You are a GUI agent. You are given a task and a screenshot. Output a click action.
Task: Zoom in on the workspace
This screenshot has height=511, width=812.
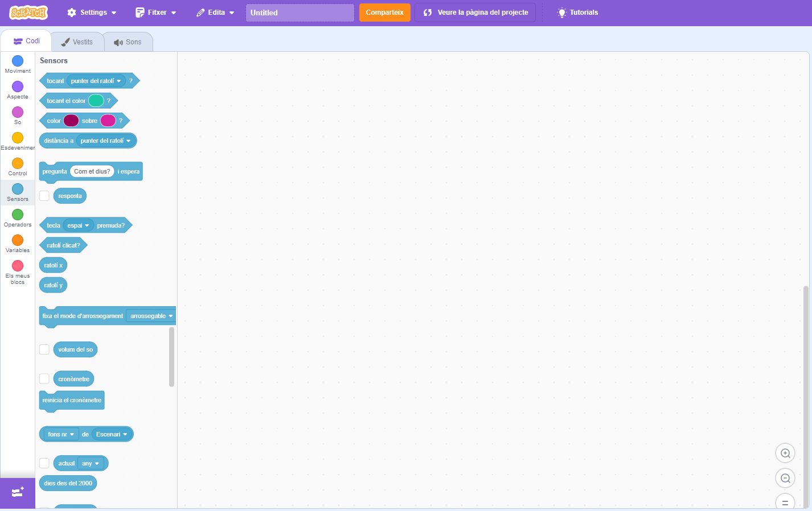click(785, 454)
